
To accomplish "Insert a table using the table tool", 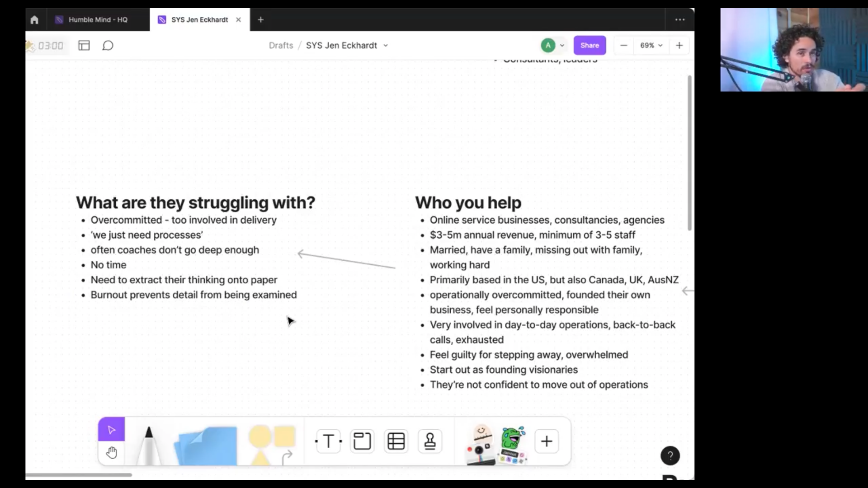I will pyautogui.click(x=396, y=441).
